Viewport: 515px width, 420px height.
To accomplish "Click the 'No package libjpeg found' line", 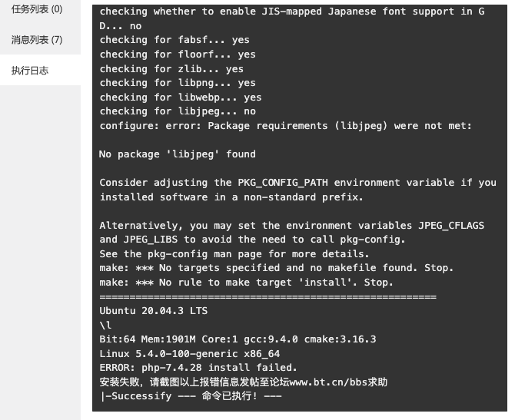I will pos(178,154).
